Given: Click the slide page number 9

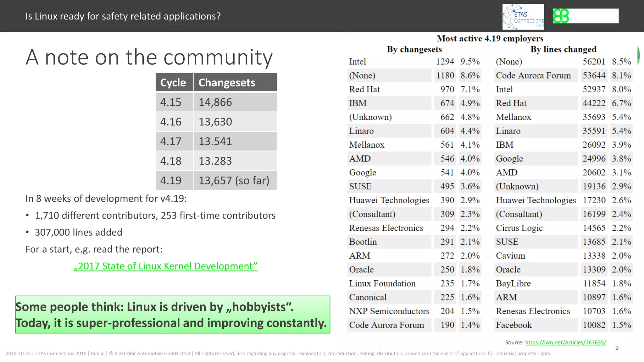Looking at the screenshot, I should 617,348.
